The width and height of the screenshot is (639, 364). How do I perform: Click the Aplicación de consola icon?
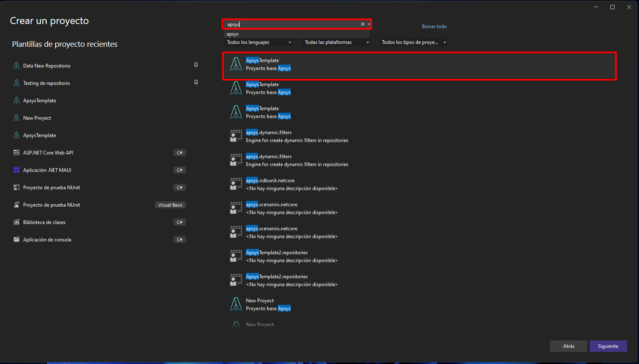tap(17, 240)
